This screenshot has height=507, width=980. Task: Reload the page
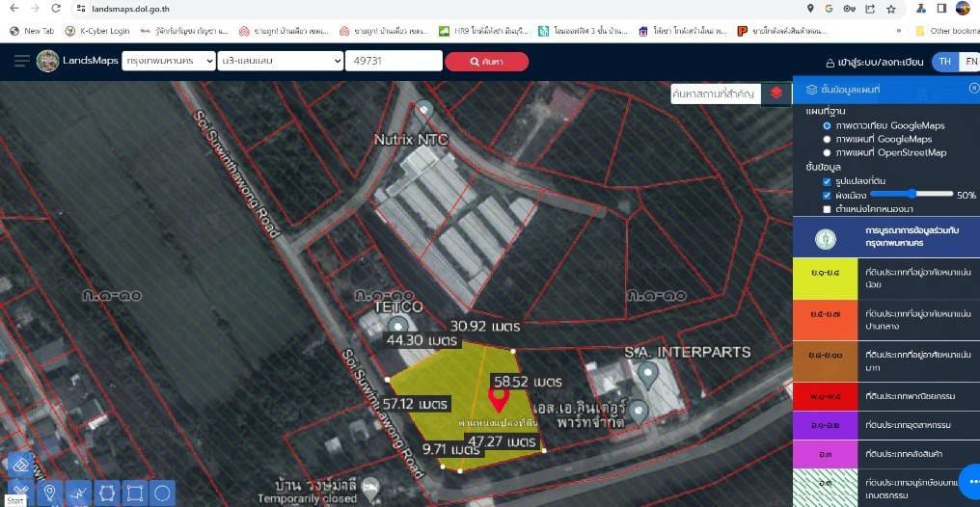pos(56,9)
